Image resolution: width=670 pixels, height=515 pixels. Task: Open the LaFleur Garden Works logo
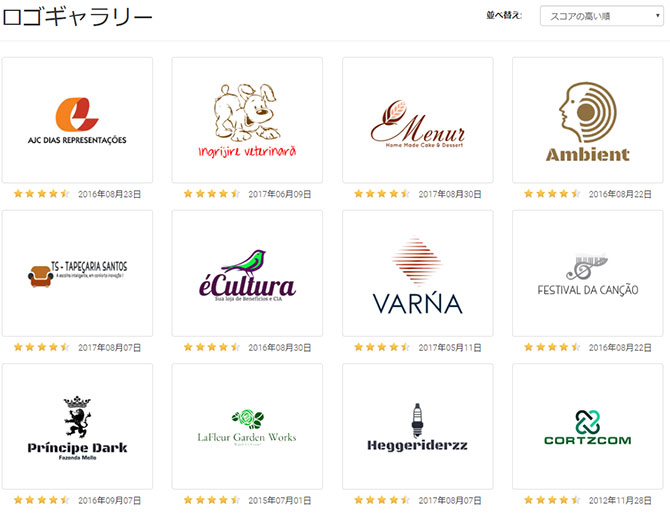247,426
